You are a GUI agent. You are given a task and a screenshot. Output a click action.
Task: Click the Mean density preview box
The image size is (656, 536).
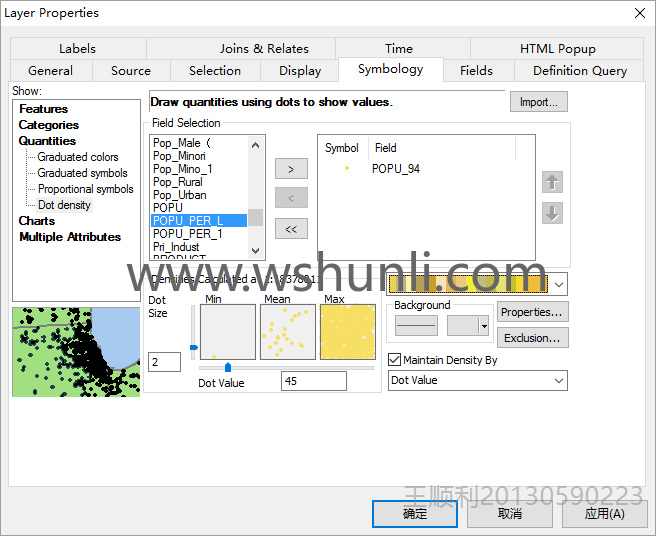(288, 332)
